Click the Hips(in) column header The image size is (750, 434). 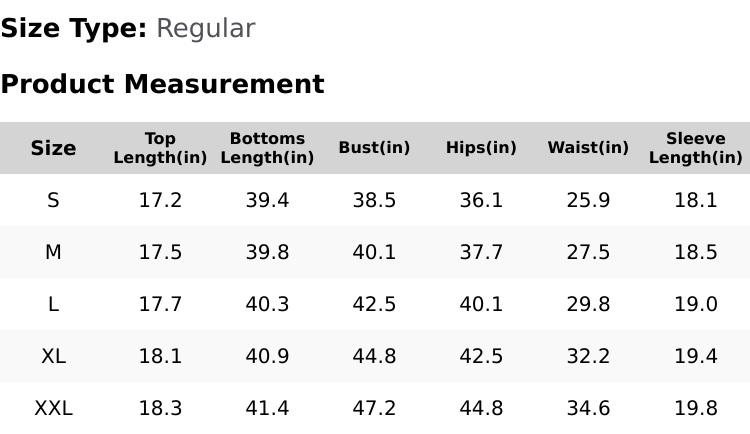(481, 148)
